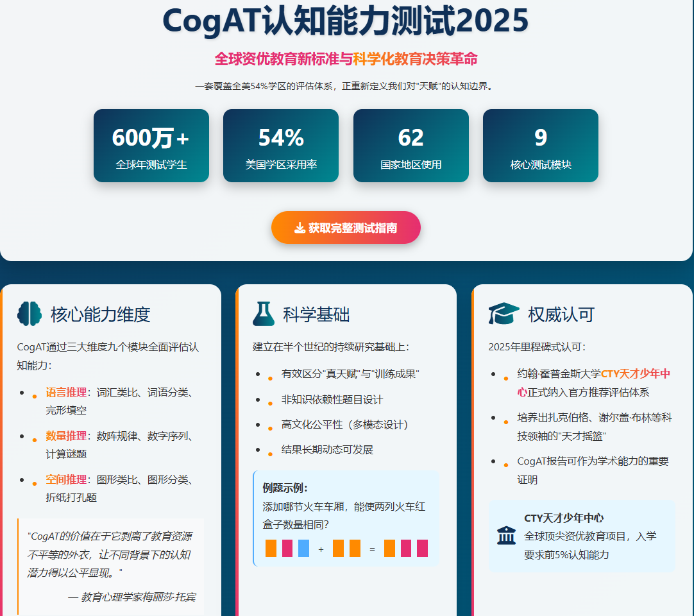Screen dimensions: 694x616
Task: Click the 获取完整测试指南 download button
Action: 346,228
